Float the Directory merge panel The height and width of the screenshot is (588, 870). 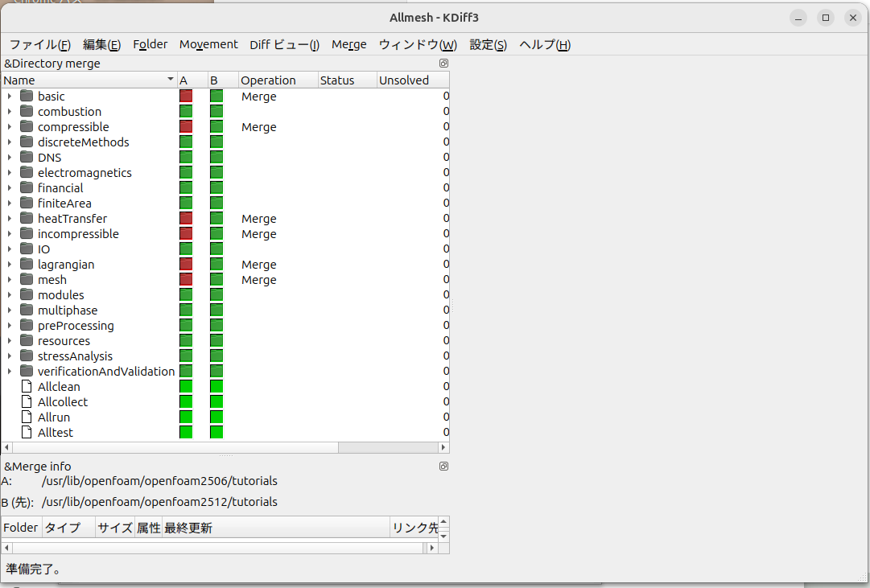[x=443, y=64]
